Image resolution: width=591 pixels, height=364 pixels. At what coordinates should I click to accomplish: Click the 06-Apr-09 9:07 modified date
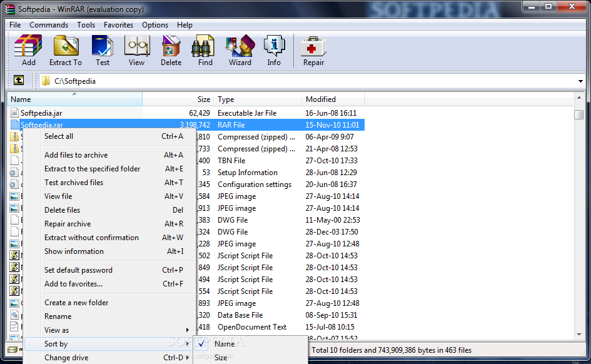click(330, 137)
